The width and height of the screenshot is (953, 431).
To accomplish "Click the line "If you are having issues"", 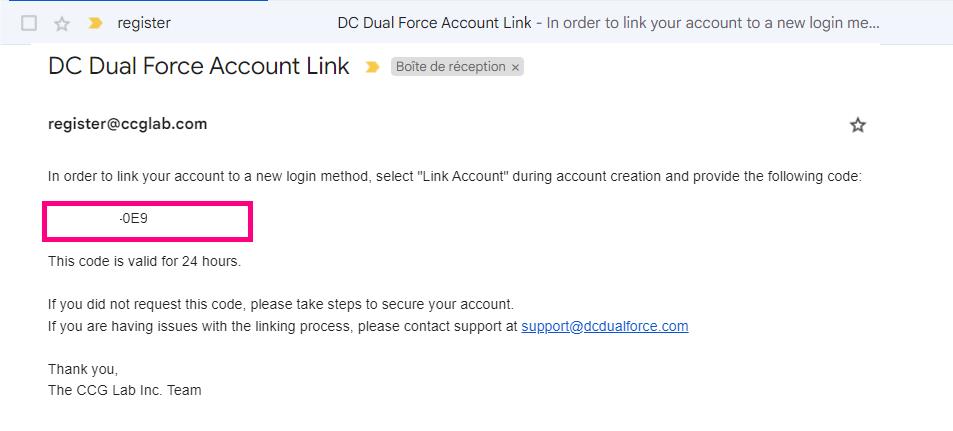I will [282, 326].
